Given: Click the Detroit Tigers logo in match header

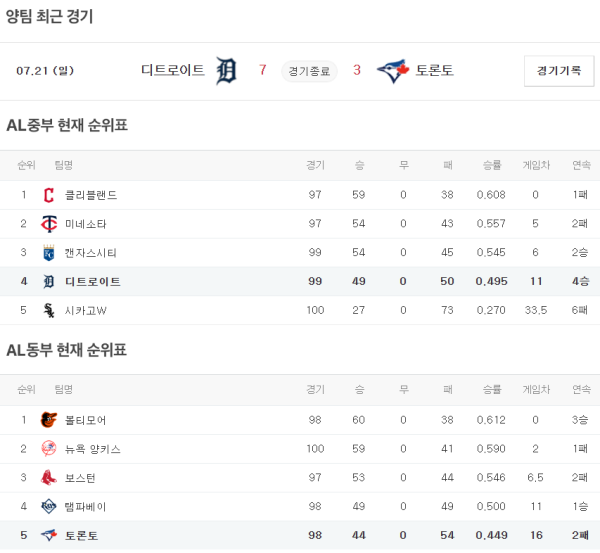Looking at the screenshot, I should pos(226,70).
